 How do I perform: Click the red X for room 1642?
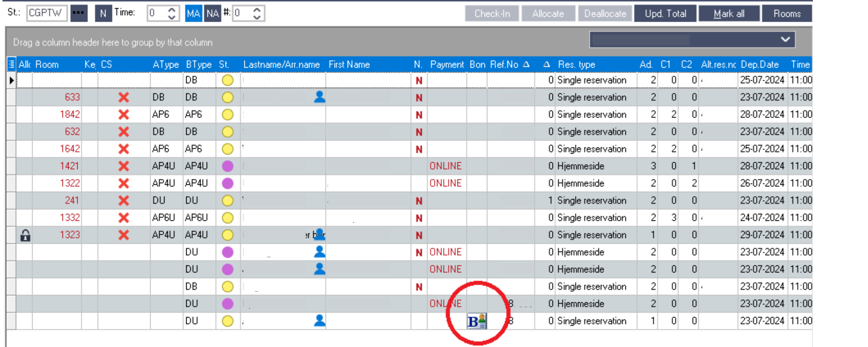pyautogui.click(x=124, y=149)
